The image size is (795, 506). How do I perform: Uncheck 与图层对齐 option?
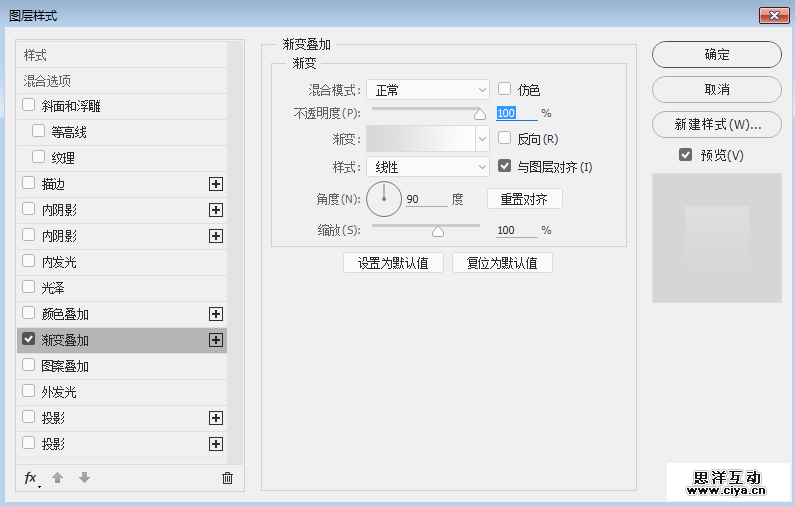[505, 166]
